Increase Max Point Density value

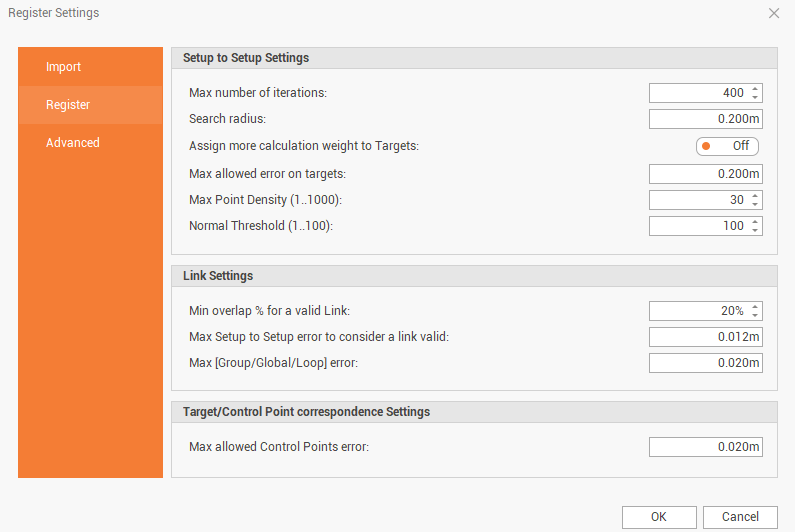tap(755, 196)
